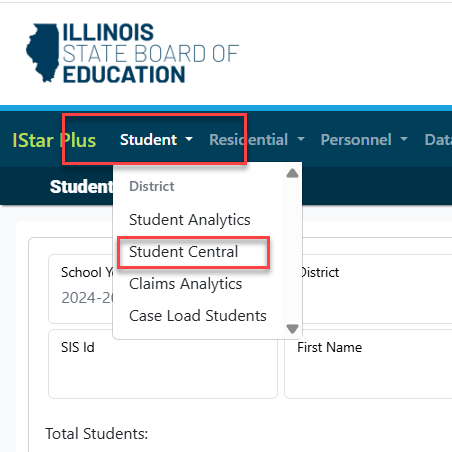Choose Student Central menu entry

pyautogui.click(x=184, y=252)
